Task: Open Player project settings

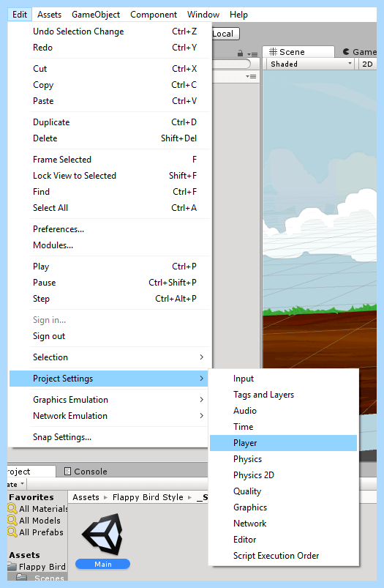Action: click(283, 443)
